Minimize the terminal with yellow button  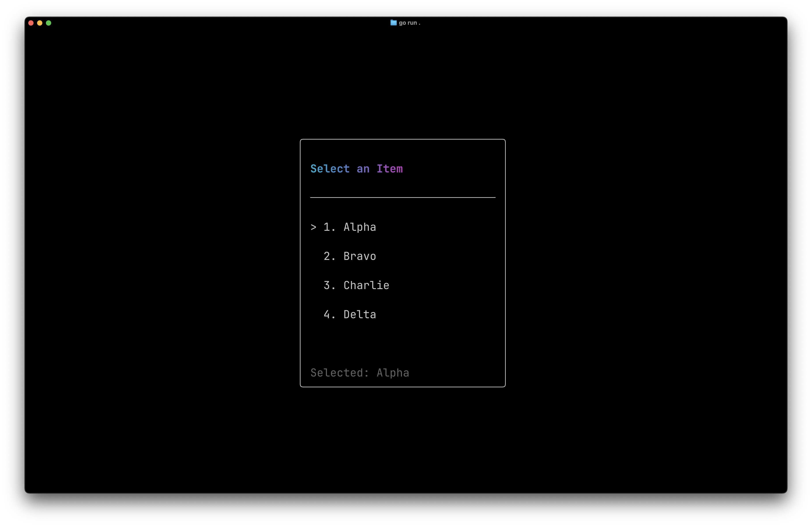(40, 23)
